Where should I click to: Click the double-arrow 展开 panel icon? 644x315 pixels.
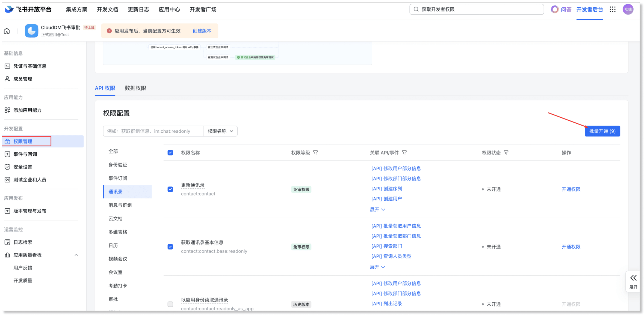[633, 278]
